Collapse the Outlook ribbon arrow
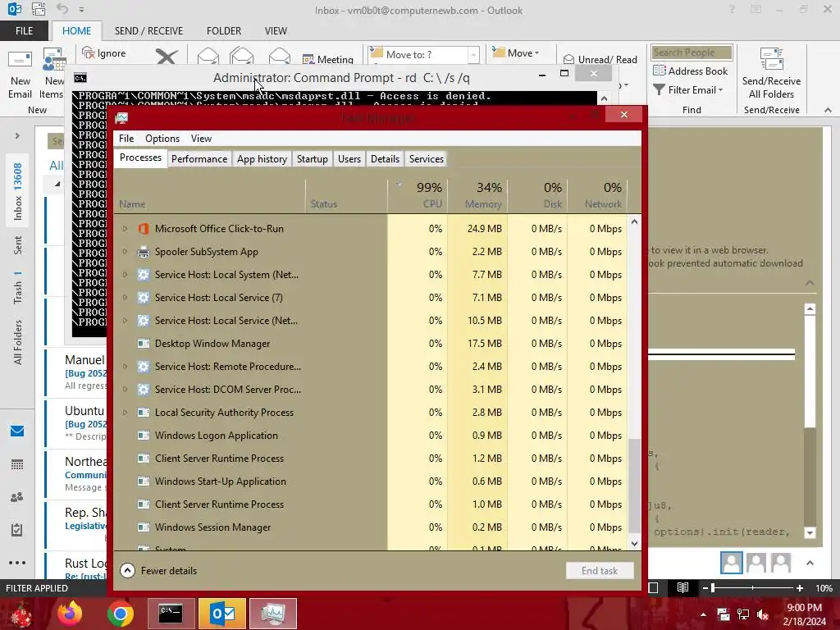 point(828,110)
